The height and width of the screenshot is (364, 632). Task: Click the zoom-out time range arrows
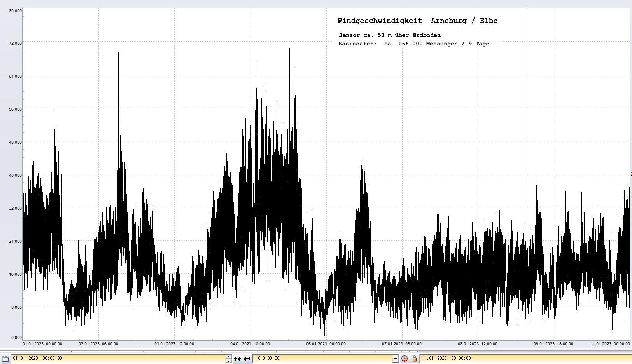coord(247,359)
